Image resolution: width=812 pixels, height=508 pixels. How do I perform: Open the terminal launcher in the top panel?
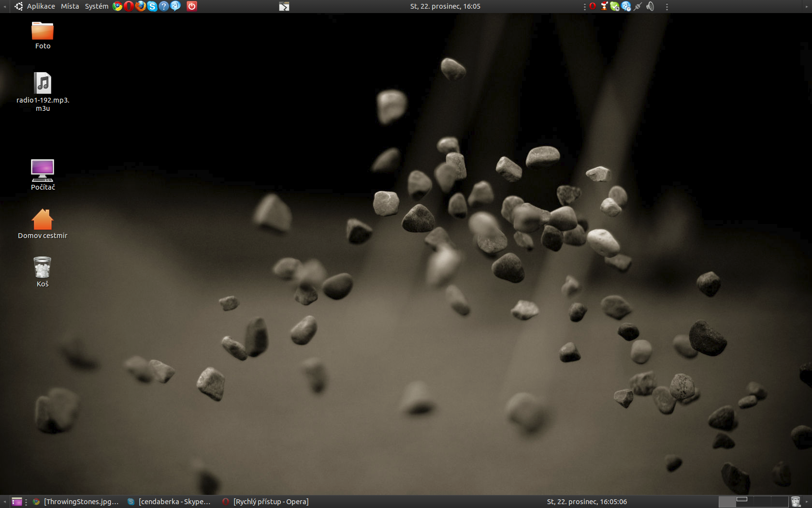click(x=284, y=6)
